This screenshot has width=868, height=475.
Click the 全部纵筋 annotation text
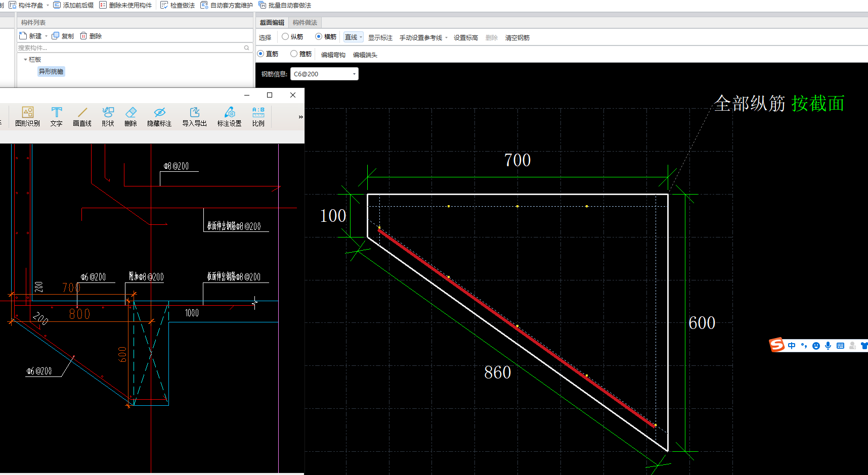click(750, 104)
